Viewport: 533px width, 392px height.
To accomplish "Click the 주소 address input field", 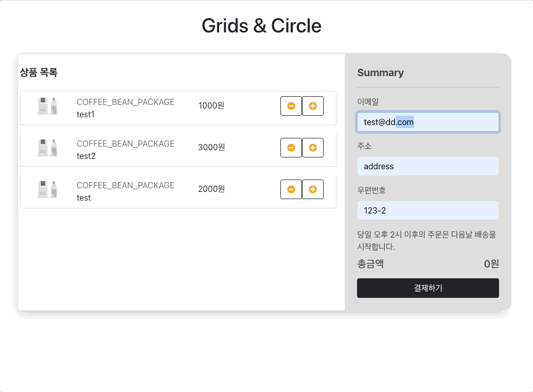I will pos(428,166).
